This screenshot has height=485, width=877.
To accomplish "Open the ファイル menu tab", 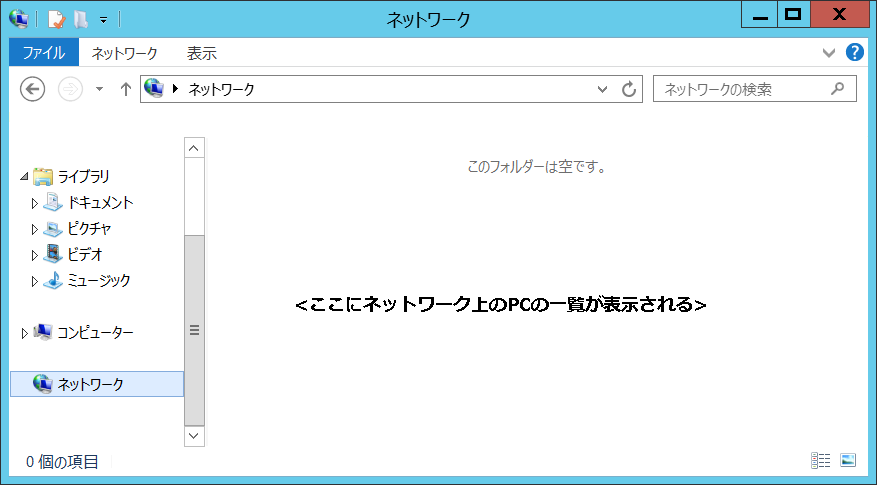I will [x=44, y=53].
